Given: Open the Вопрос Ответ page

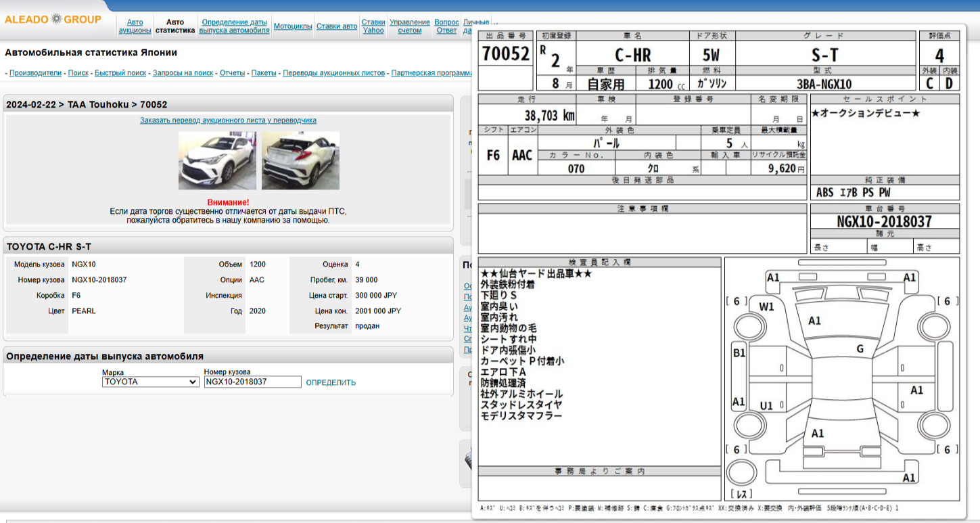Looking at the screenshot, I should pos(446,26).
